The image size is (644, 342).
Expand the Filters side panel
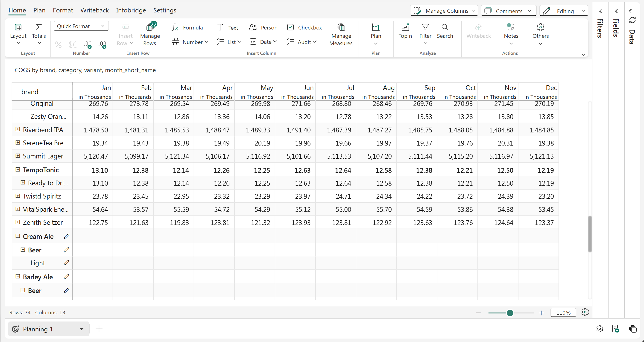coord(600,11)
